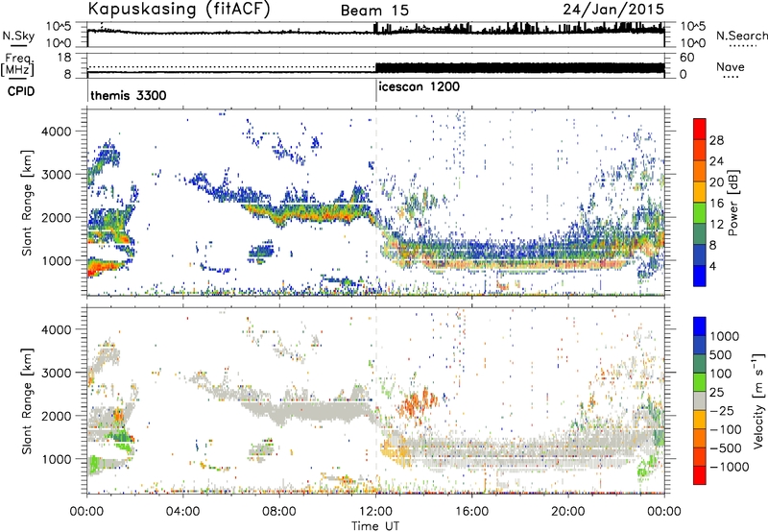The width and height of the screenshot is (768, 532).
Task: Click the "N.Search" legend label
Action: (x=741, y=36)
